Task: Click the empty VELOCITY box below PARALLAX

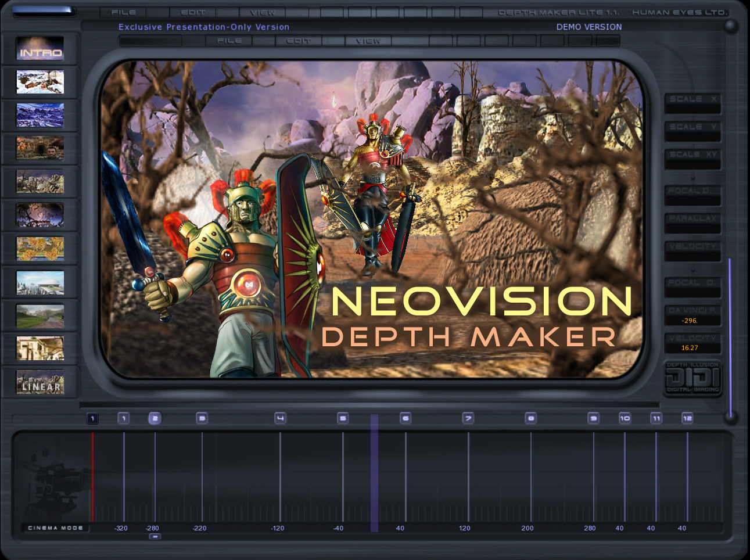Action: pyautogui.click(x=692, y=252)
